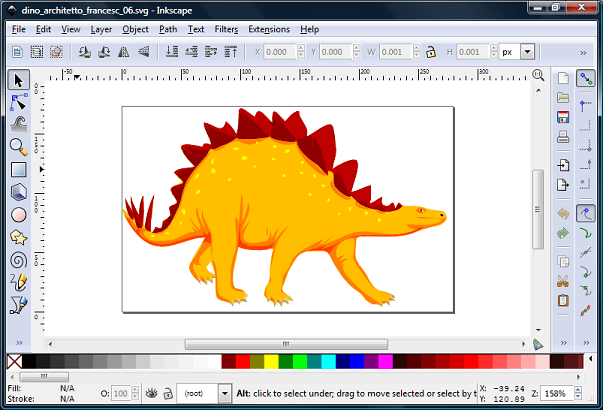Open the Filters menu
603x410 pixels.
226,29
